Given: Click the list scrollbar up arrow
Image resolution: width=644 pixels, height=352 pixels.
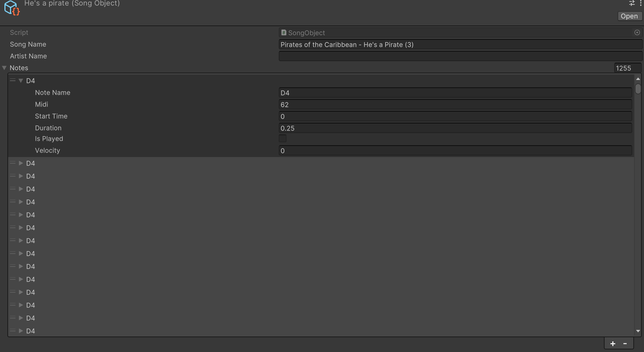Looking at the screenshot, I should pyautogui.click(x=638, y=79).
